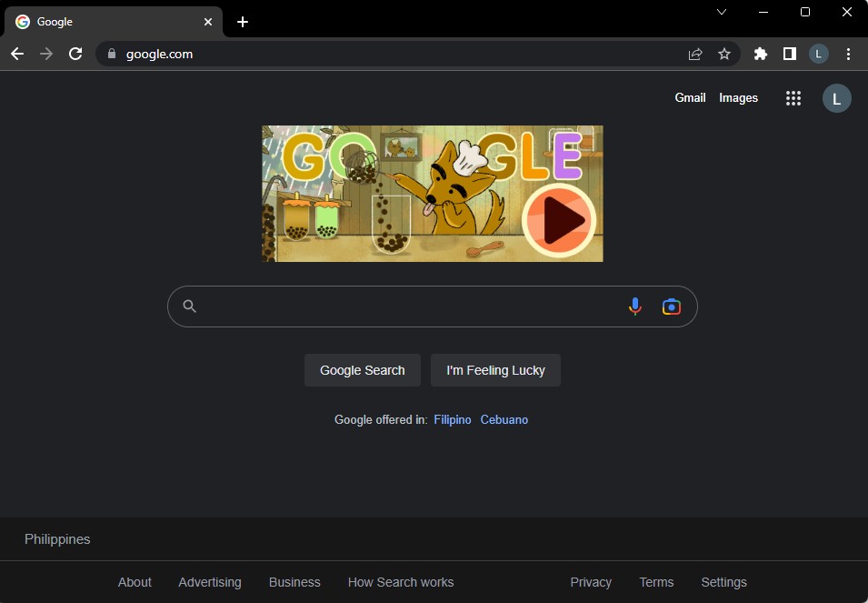Open Google Account avatar on the page
This screenshot has height=603, width=868.
click(836, 98)
